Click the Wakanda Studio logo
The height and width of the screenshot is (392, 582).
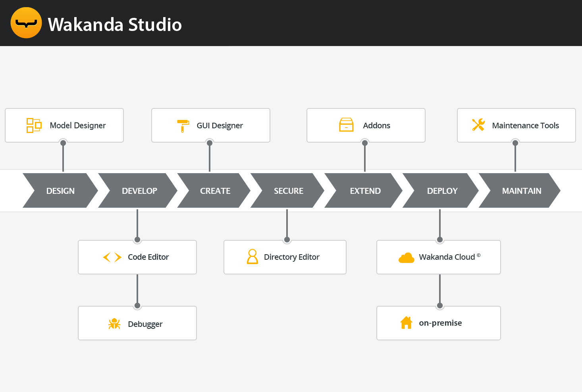[x=26, y=23]
